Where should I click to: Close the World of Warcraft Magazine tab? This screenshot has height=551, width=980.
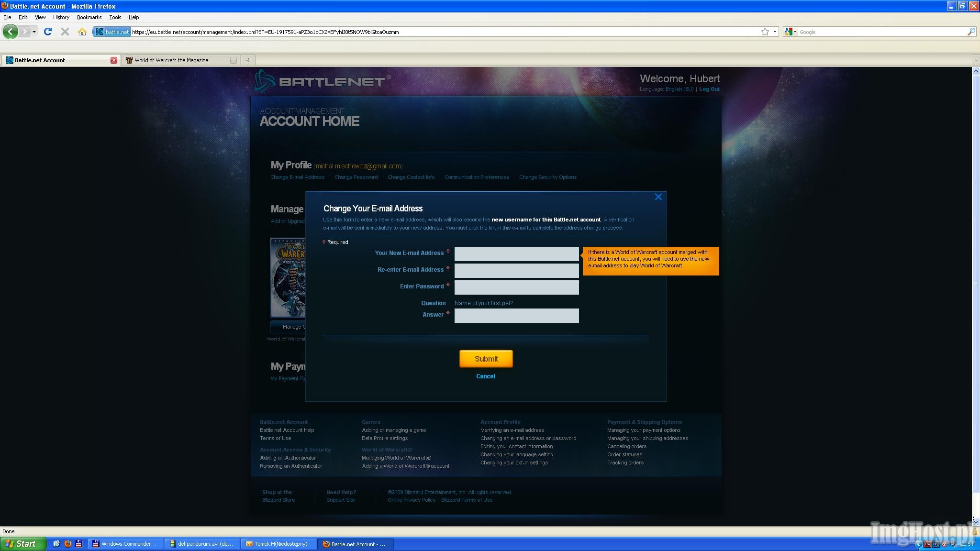click(x=233, y=60)
